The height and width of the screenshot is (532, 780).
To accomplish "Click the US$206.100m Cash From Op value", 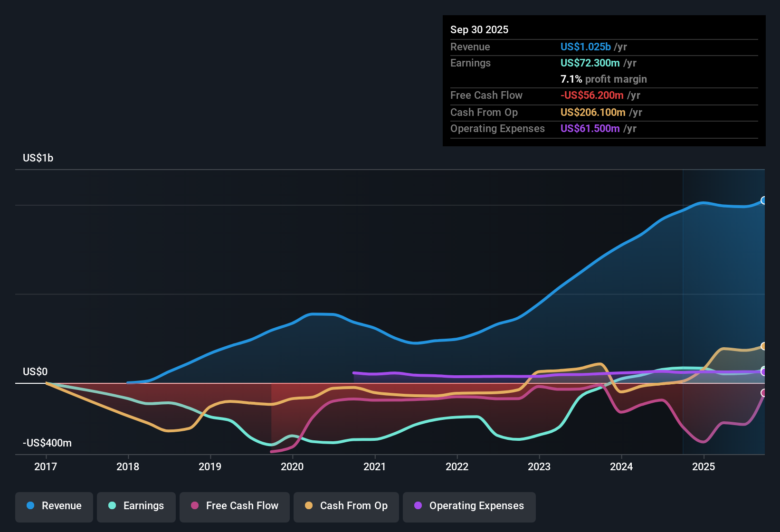I will point(594,112).
